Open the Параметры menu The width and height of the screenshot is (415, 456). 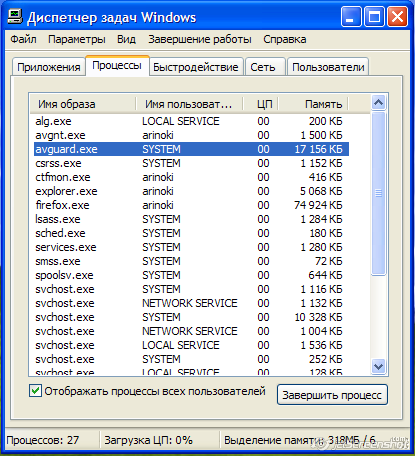click(x=77, y=39)
